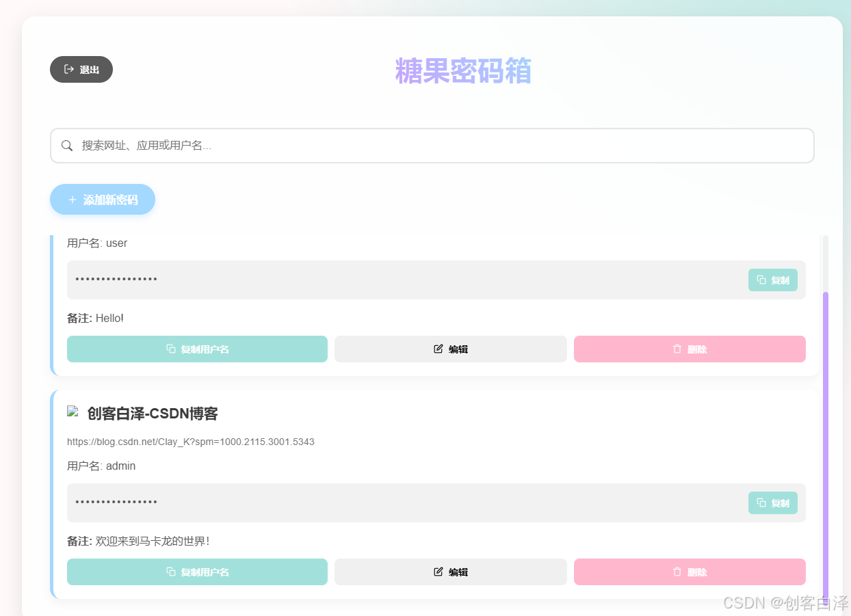Click 添加新密码 to add a new password
Image resolution: width=851 pixels, height=616 pixels.
coord(103,199)
